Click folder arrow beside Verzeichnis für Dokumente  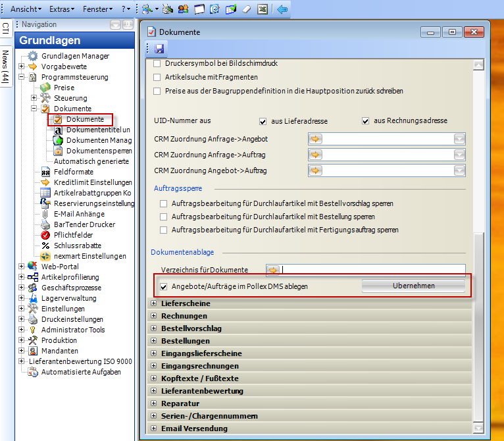click(273, 270)
